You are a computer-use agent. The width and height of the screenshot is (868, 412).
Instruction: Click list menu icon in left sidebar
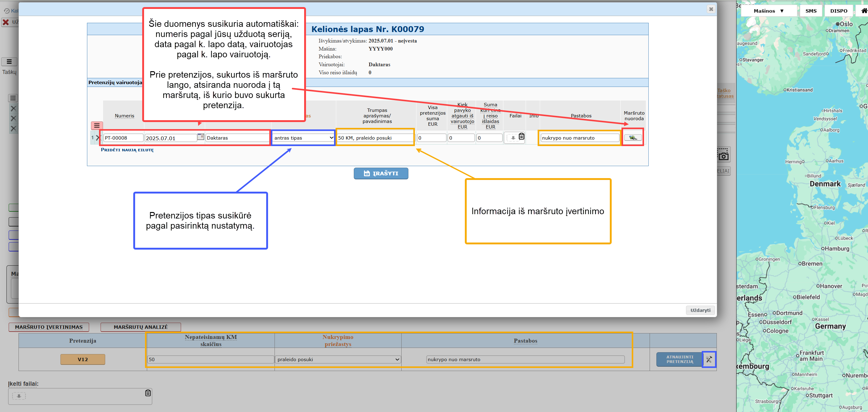tap(13, 98)
